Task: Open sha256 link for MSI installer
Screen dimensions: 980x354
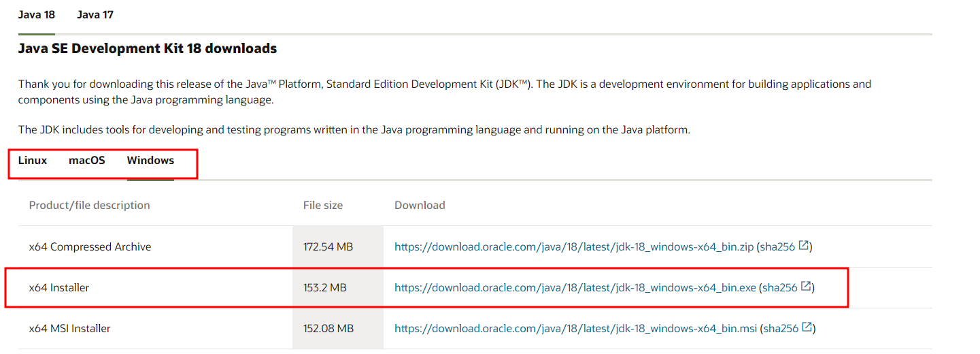Action: (x=780, y=328)
